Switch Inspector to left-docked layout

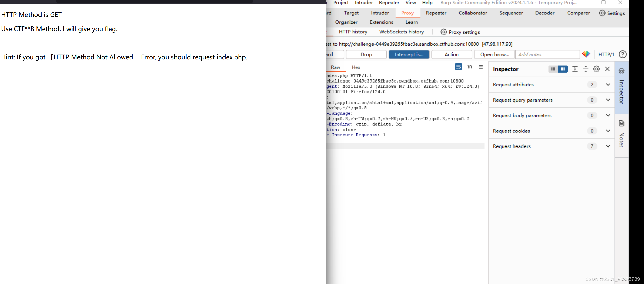553,69
